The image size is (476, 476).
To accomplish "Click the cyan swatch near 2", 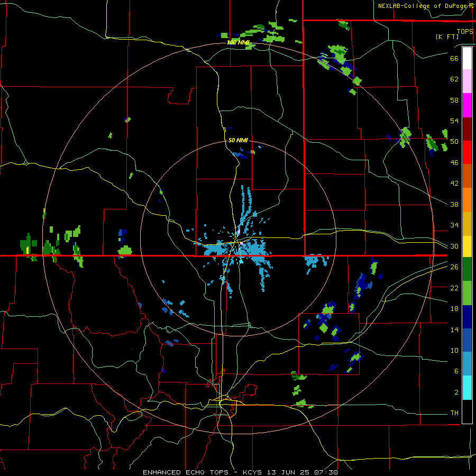I will tap(467, 388).
